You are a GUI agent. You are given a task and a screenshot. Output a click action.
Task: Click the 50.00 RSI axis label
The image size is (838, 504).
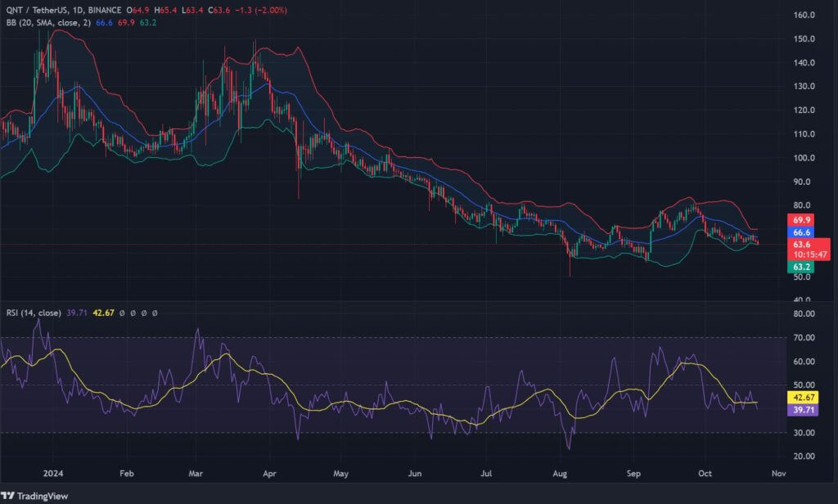point(804,385)
